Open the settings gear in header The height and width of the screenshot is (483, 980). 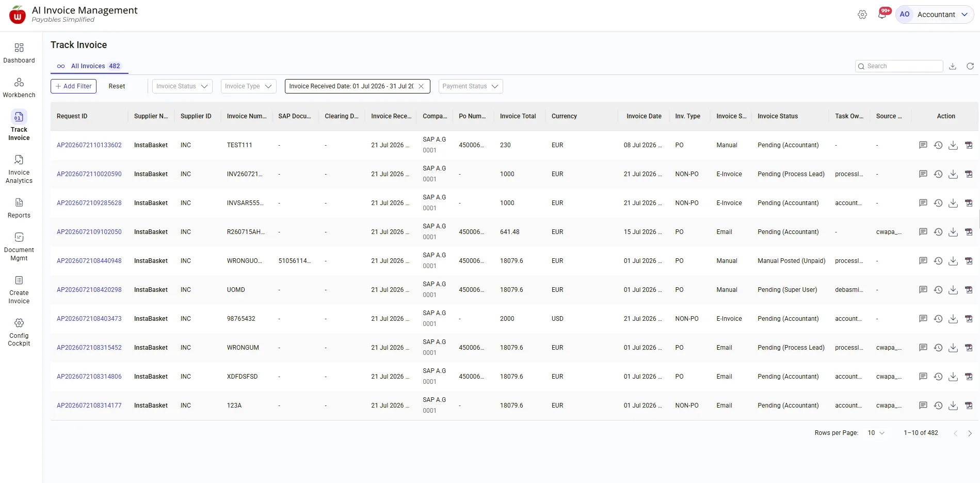tap(862, 14)
